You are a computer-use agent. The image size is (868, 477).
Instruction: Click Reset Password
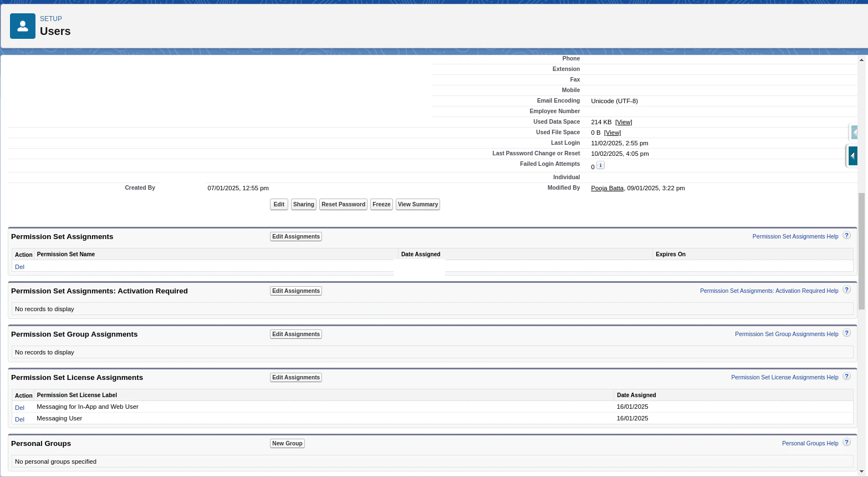(x=343, y=204)
